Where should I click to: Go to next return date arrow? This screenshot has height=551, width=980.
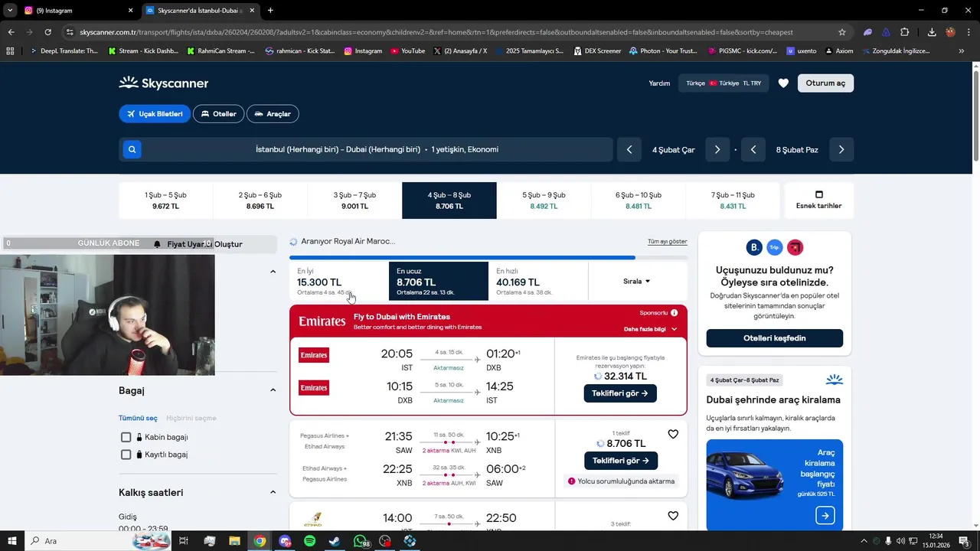(x=841, y=149)
